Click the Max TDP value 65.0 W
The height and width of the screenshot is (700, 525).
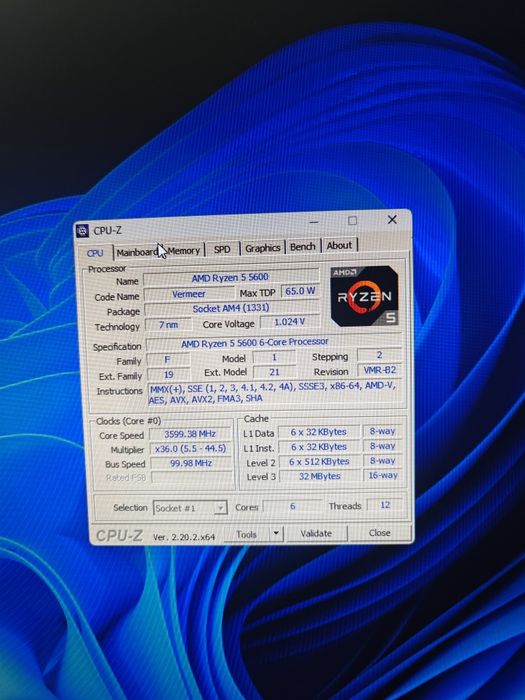[x=300, y=291]
